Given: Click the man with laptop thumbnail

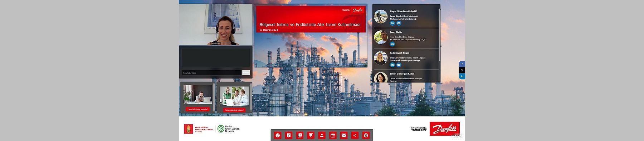Looking at the screenshot, I should tap(197, 95).
